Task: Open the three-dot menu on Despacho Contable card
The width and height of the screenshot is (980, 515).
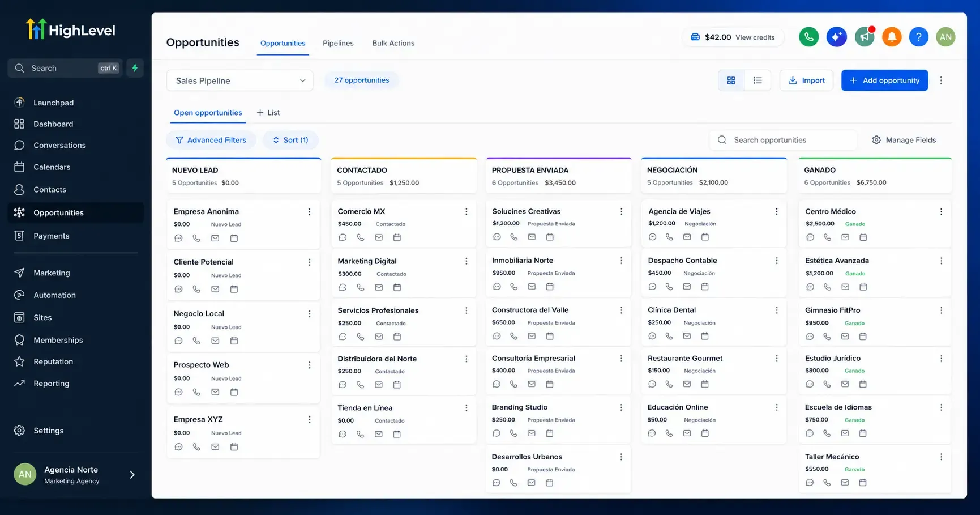Action: coord(776,261)
